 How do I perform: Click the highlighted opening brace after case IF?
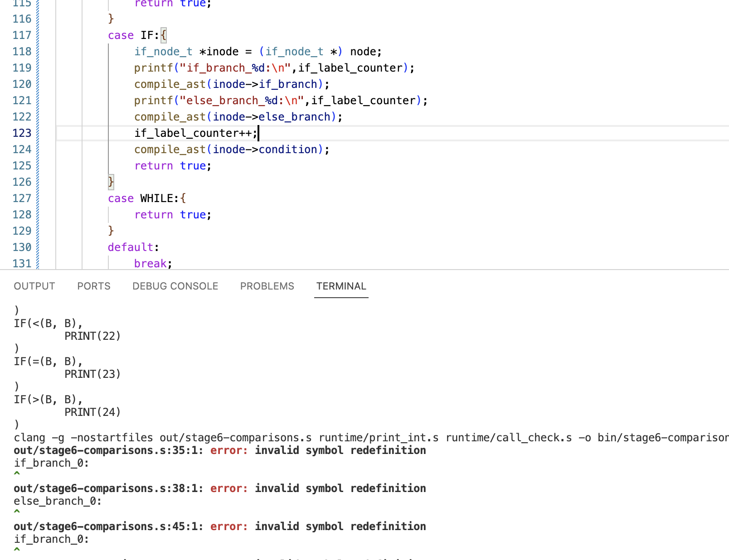(x=164, y=35)
